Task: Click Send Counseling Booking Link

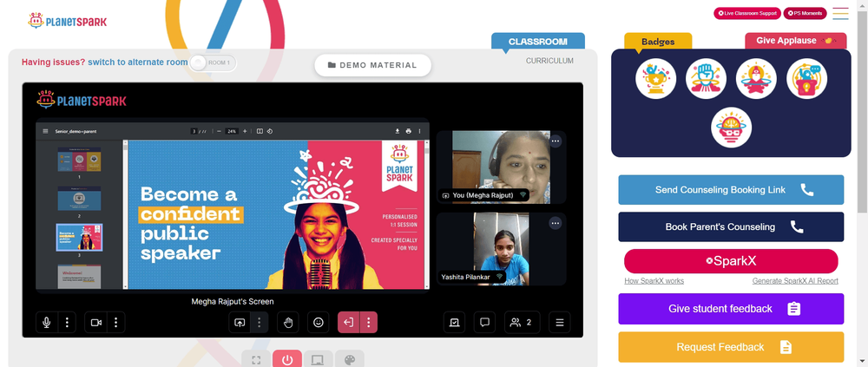Action: tap(731, 190)
